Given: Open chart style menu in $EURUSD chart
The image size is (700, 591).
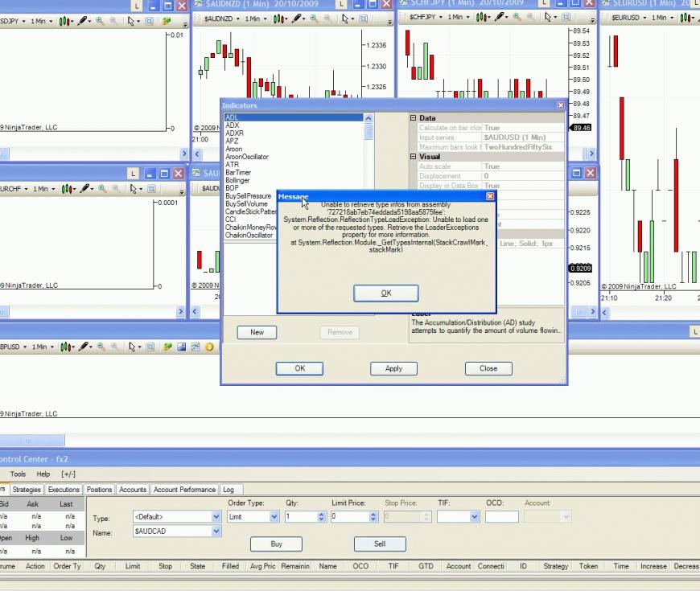Looking at the screenshot, I should pos(686,18).
